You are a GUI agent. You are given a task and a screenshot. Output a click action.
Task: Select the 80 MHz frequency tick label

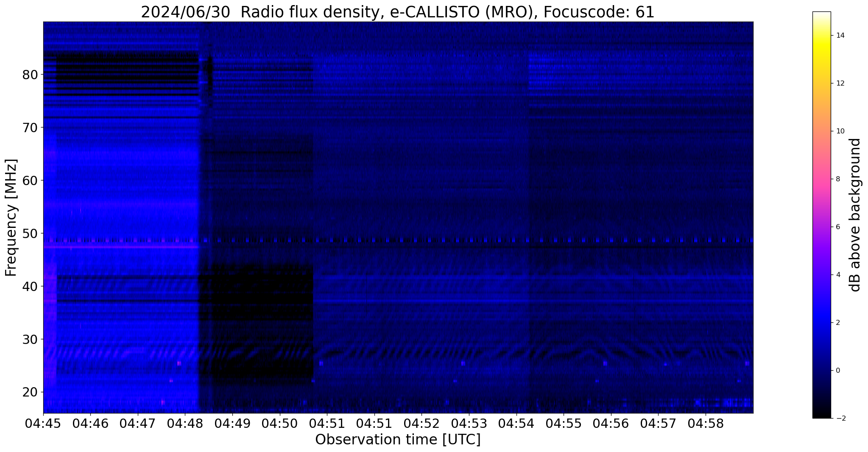tap(30, 75)
